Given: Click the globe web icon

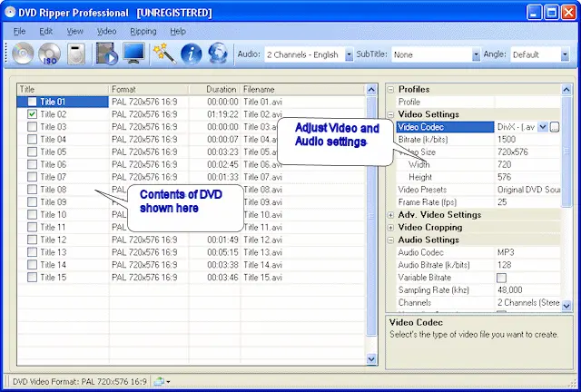Looking at the screenshot, I should pos(218,54).
